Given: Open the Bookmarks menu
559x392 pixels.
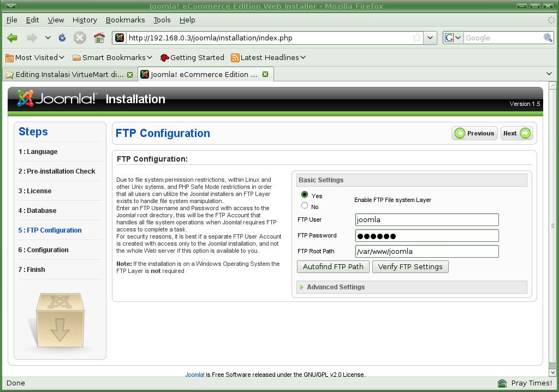Looking at the screenshot, I should tap(126, 20).
